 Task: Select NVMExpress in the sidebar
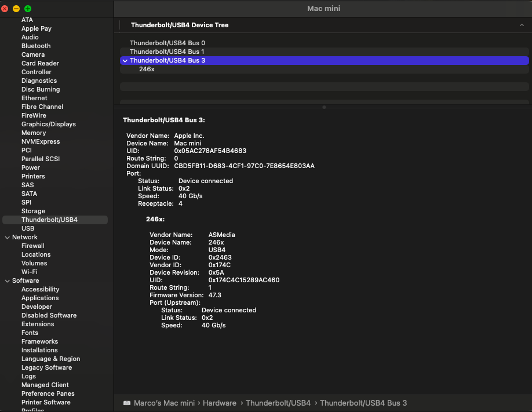click(x=41, y=141)
